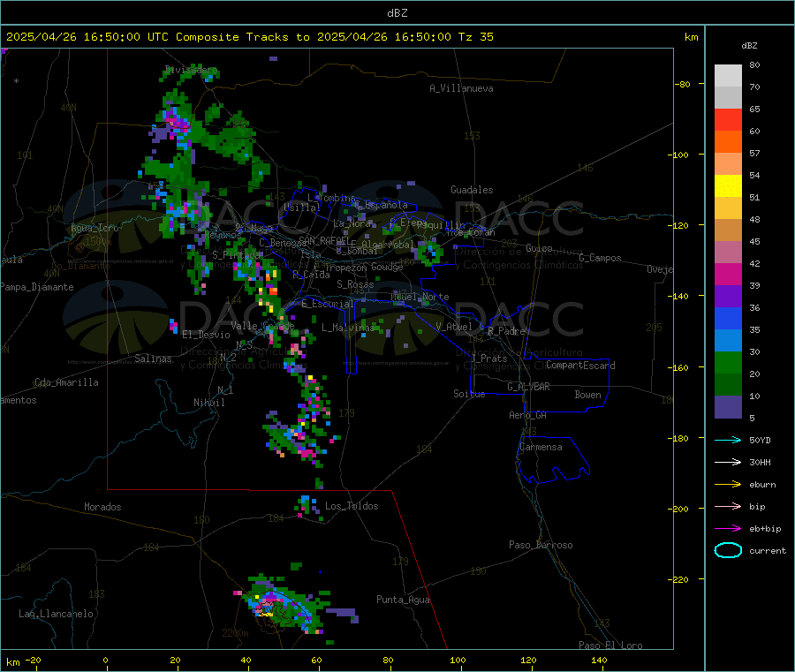Screen dimensions: 795x672
Task: Click the 'Tz 35' threshold text
Action: [x=475, y=37]
